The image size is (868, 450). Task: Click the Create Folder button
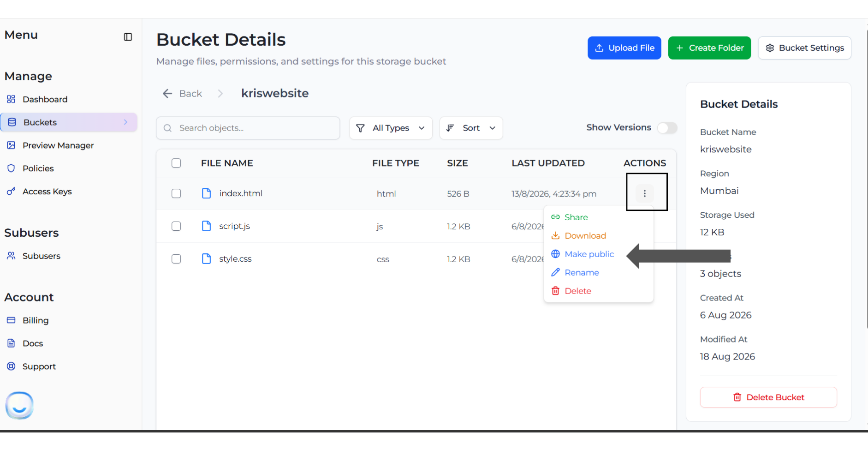(x=709, y=48)
